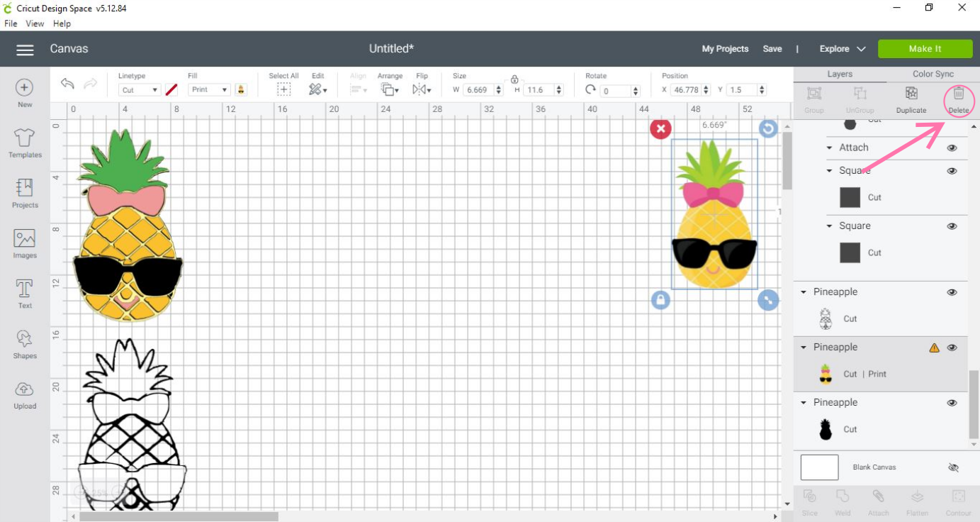The height and width of the screenshot is (522, 980).
Task: Open the Templates panel
Action: pos(25,143)
